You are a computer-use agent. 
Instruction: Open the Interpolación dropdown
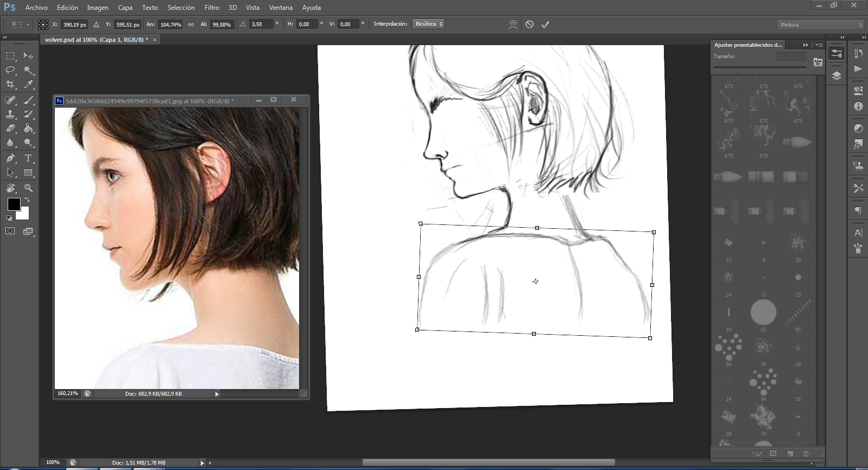pyautogui.click(x=428, y=24)
